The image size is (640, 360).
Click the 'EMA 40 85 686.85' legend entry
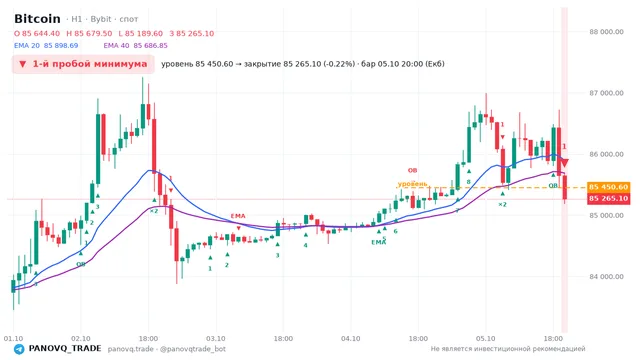tap(136, 46)
